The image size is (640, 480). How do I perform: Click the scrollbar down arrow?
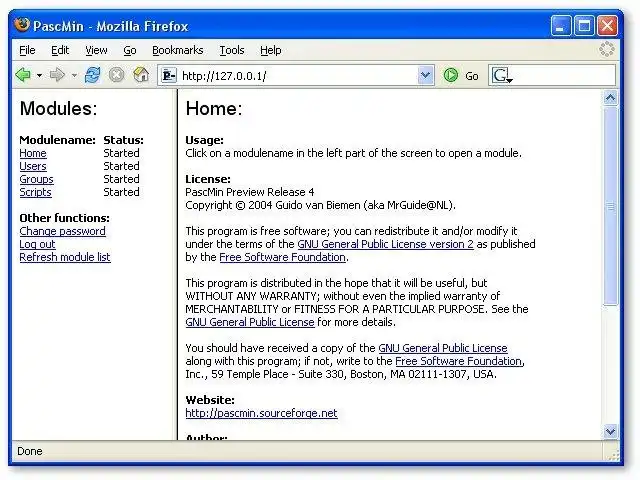point(610,431)
